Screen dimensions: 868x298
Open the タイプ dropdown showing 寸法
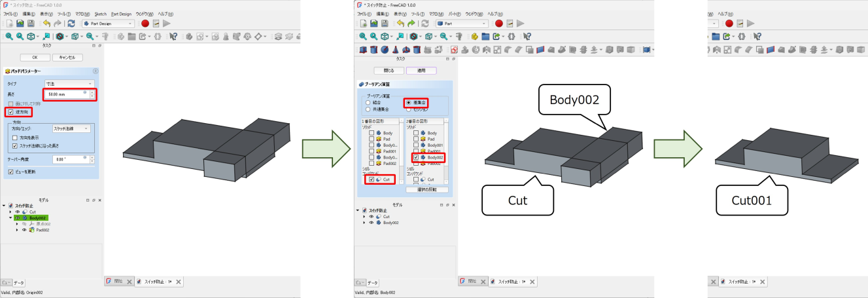(x=69, y=84)
